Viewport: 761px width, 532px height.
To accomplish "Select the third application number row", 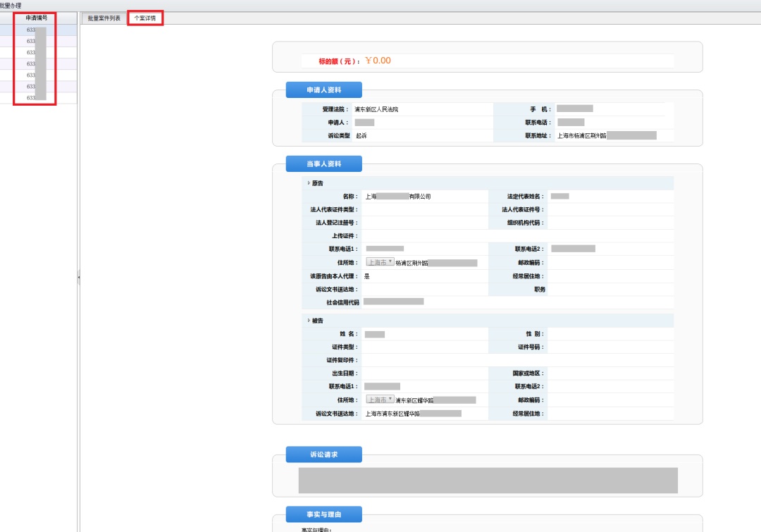I will 35,53.
